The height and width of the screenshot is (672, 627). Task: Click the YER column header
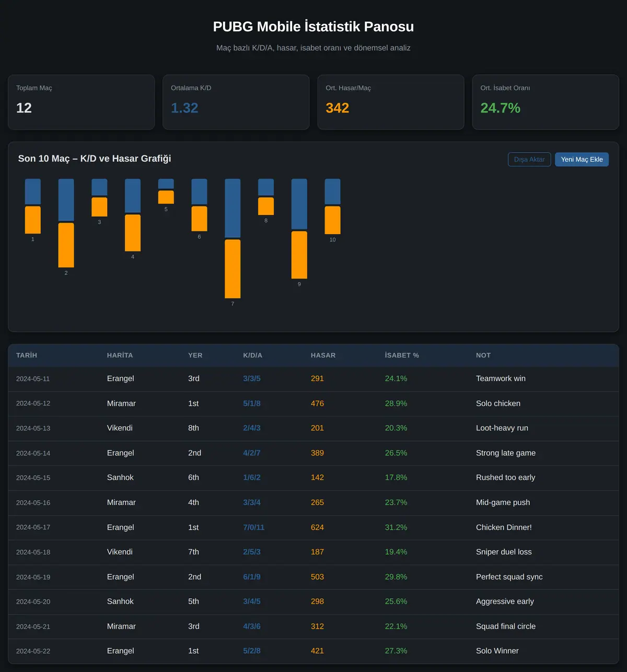(195, 355)
